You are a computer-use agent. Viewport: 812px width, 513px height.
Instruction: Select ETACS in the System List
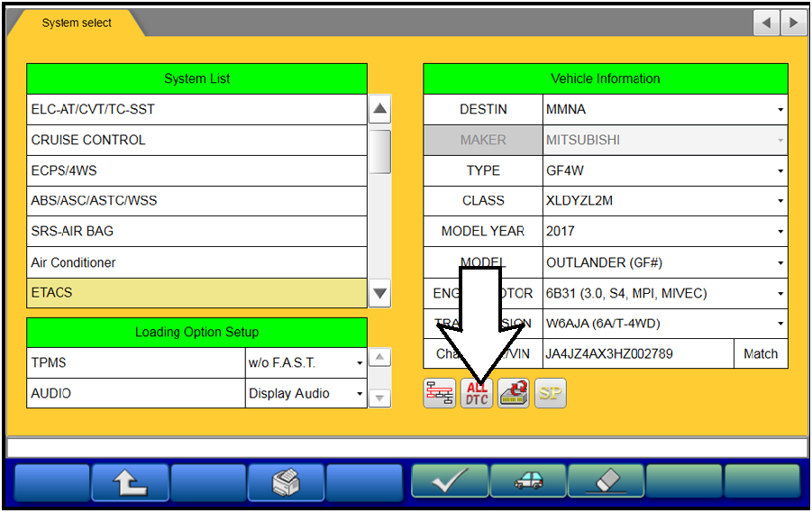click(196, 293)
